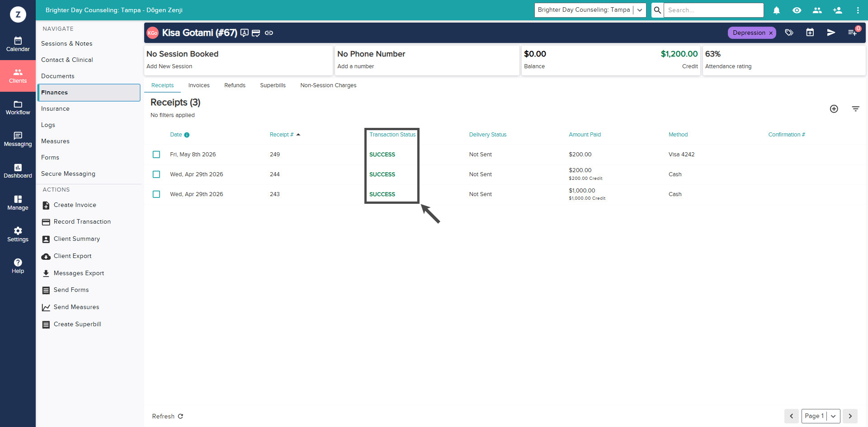This screenshot has height=427, width=868.
Task: Click Client Export action
Action: tap(66, 256)
